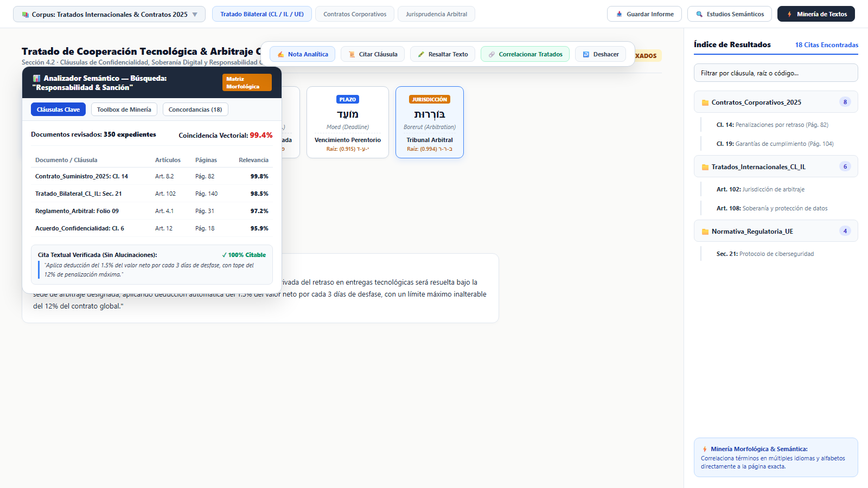Click the Guardar Informe save icon
This screenshot has width=868, height=488.
click(x=619, y=14)
